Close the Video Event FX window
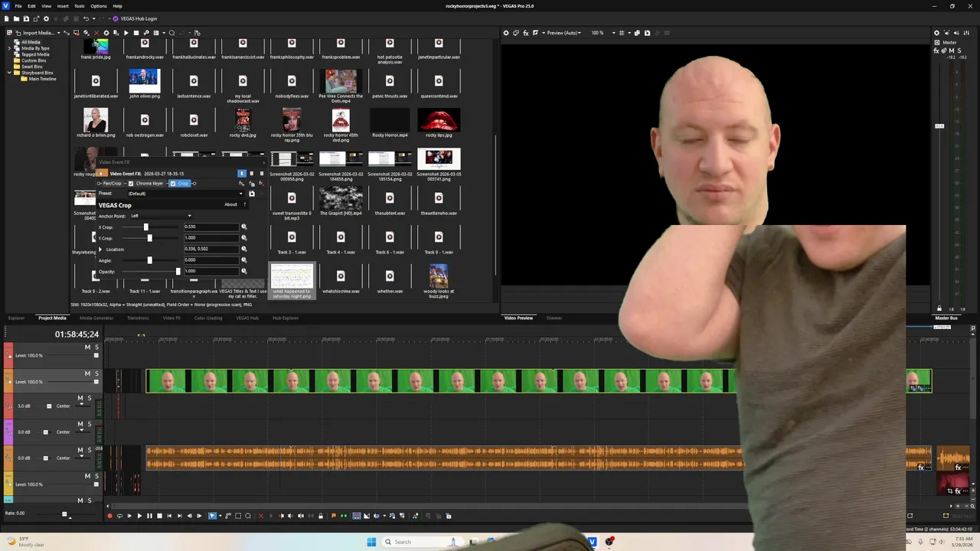 click(264, 162)
